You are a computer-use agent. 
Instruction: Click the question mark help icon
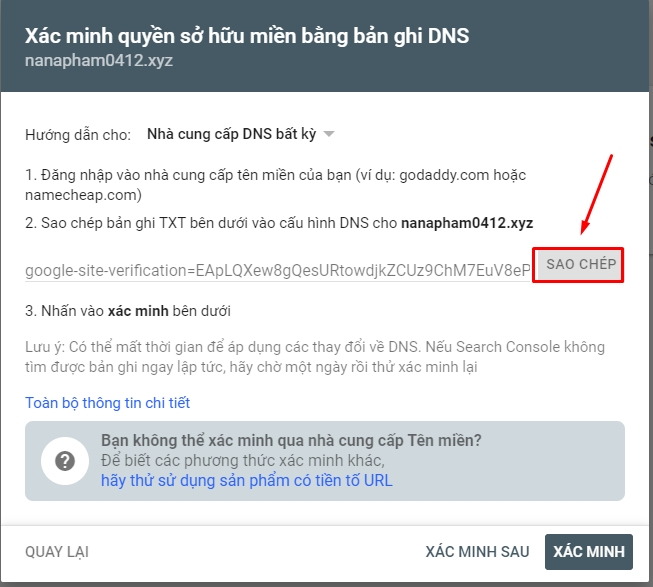click(x=65, y=461)
